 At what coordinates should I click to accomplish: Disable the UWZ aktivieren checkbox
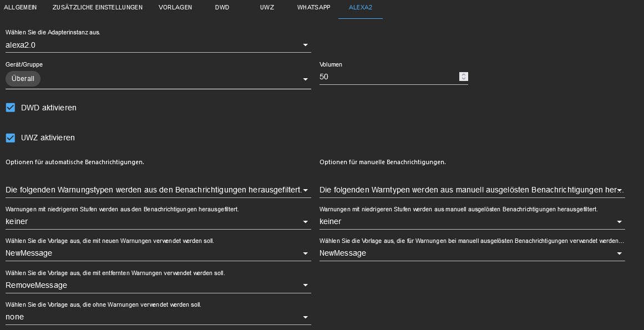coord(11,138)
